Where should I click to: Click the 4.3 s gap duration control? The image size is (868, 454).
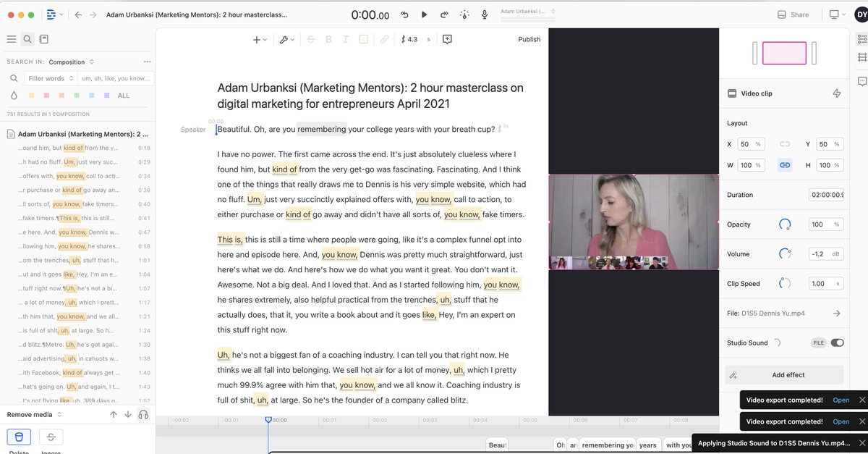(417, 39)
